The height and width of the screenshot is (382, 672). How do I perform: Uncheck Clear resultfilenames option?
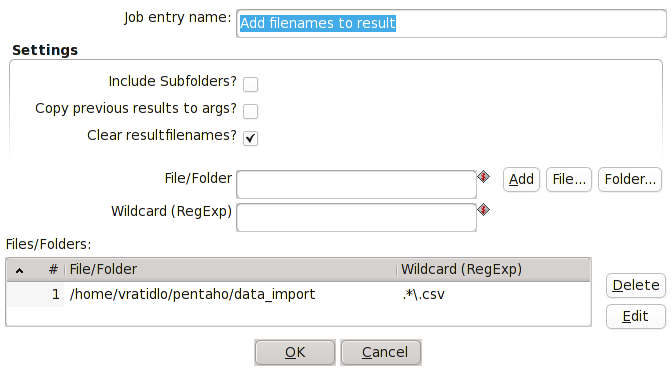pyautogui.click(x=250, y=138)
